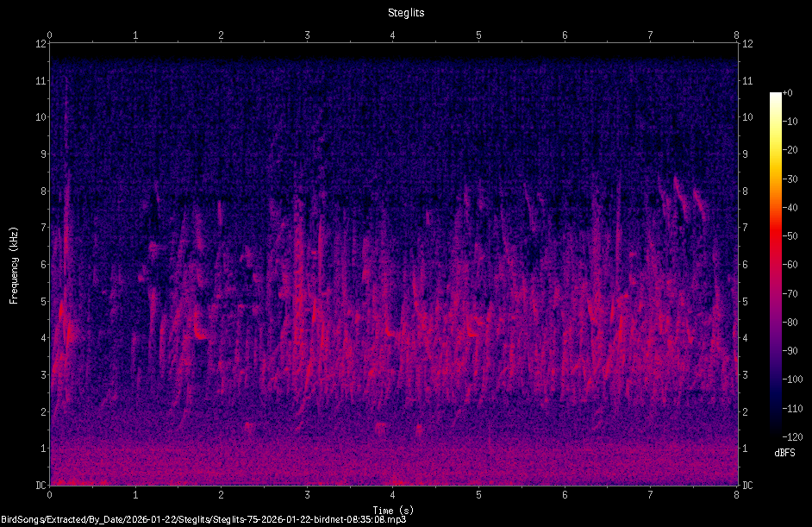Click the 2 kHz label on right axis
The height and width of the screenshot is (527, 812).
pos(746,412)
